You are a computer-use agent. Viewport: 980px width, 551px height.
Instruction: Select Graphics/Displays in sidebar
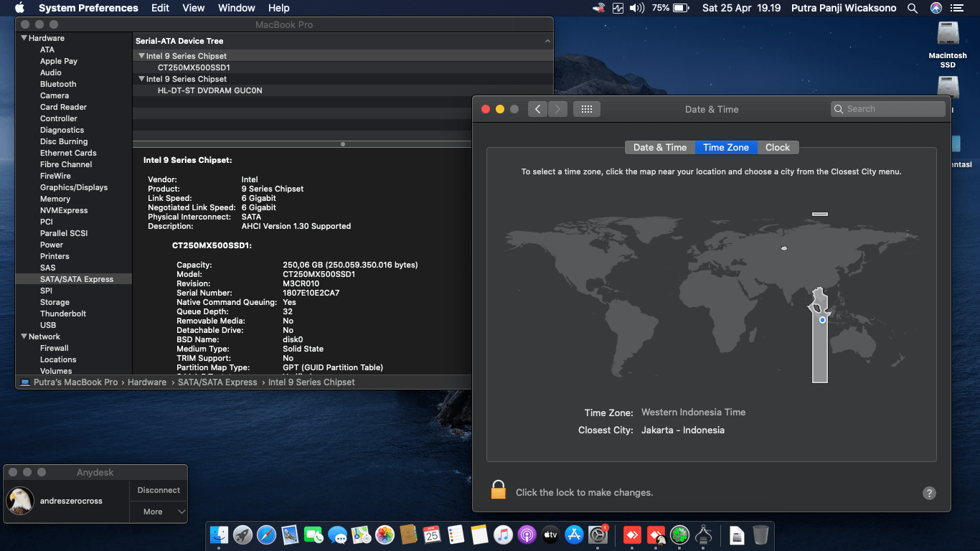[74, 187]
